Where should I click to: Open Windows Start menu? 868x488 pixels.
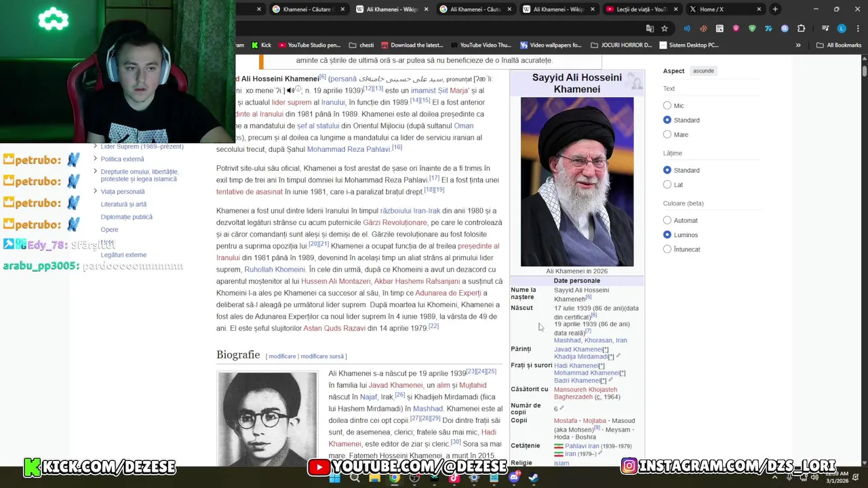334,477
